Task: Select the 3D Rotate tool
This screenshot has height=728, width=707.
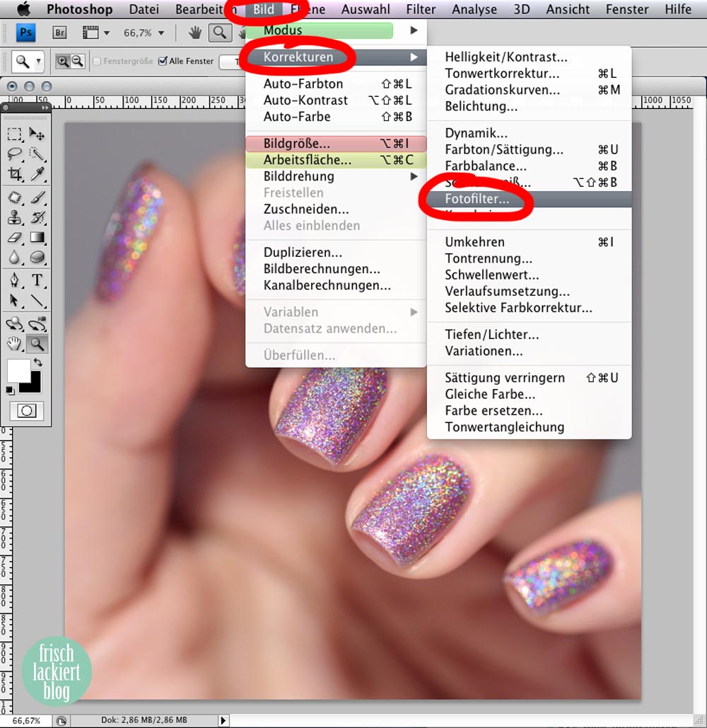Action: point(14,323)
